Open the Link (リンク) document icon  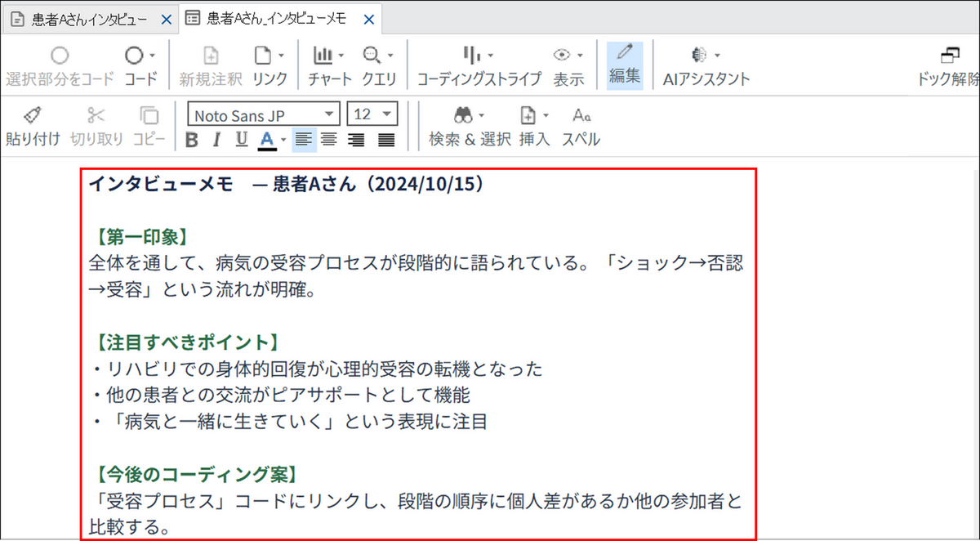[x=263, y=56]
